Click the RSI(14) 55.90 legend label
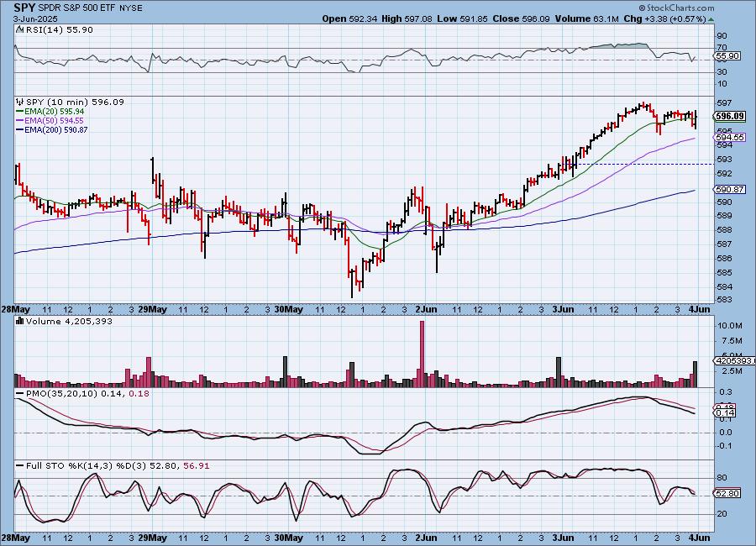This screenshot has width=756, height=546. 60,29
